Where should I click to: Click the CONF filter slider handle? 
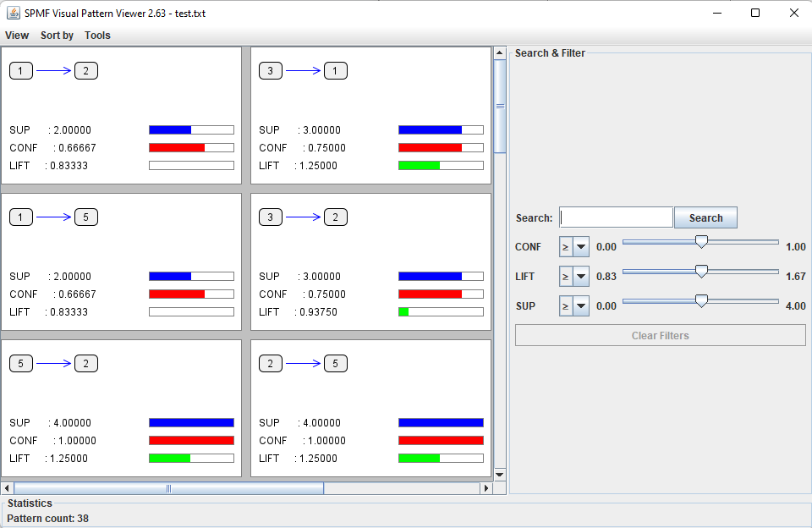click(701, 242)
